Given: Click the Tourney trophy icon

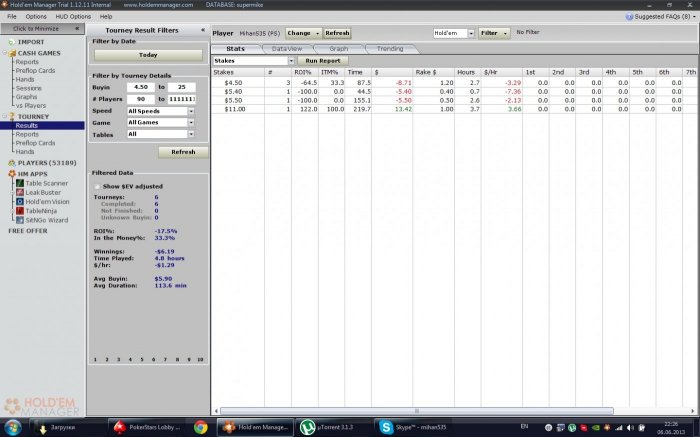Looking at the screenshot, I should coord(12,117).
